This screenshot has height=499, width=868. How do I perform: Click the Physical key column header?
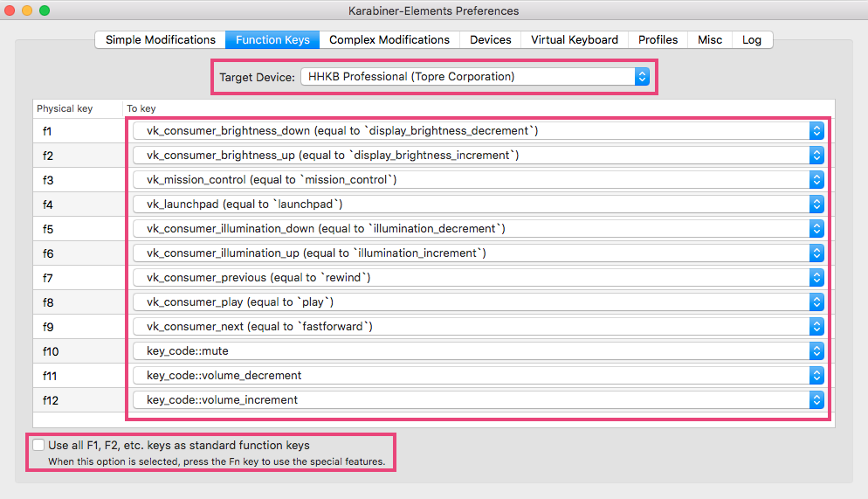65,108
